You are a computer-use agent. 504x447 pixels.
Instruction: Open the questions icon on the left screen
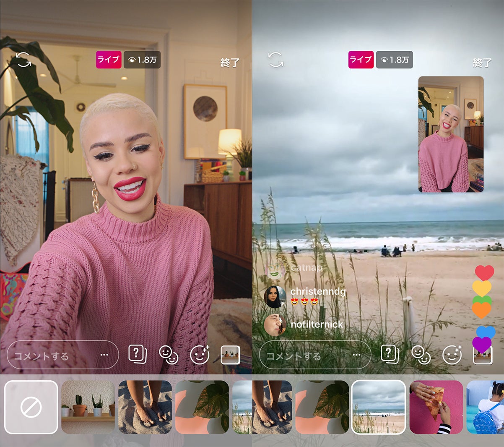coord(137,355)
